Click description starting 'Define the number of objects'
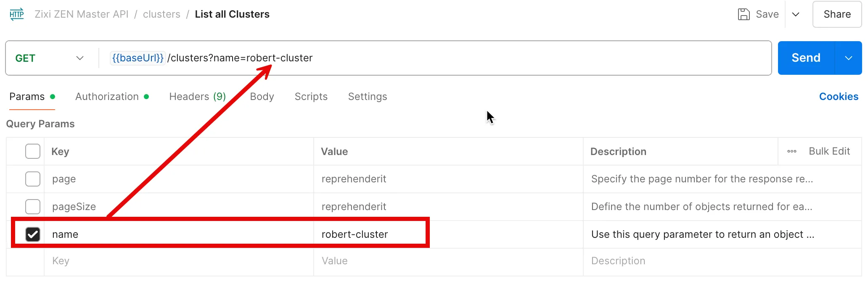Viewport: 868px width, 284px height. click(701, 207)
